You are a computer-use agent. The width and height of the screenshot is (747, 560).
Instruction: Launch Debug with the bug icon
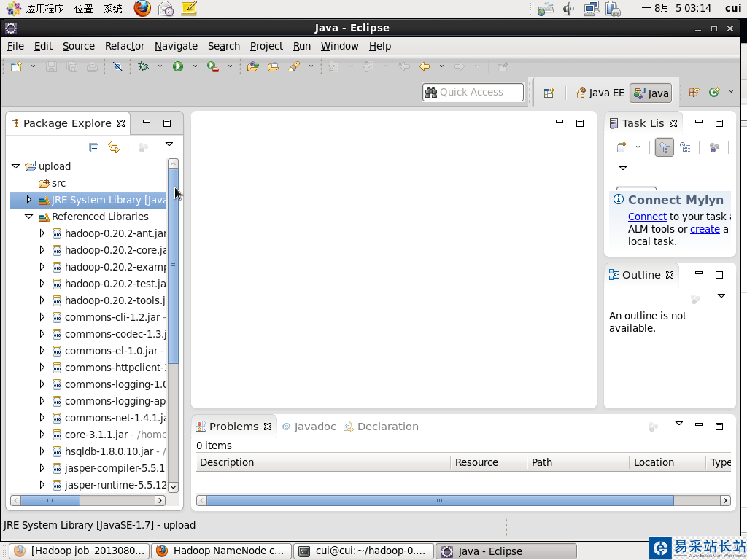click(x=143, y=66)
